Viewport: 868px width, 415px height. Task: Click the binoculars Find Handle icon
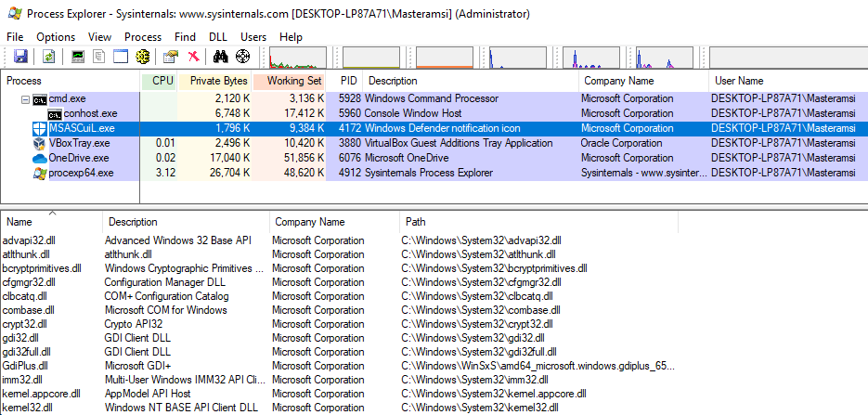tap(221, 57)
